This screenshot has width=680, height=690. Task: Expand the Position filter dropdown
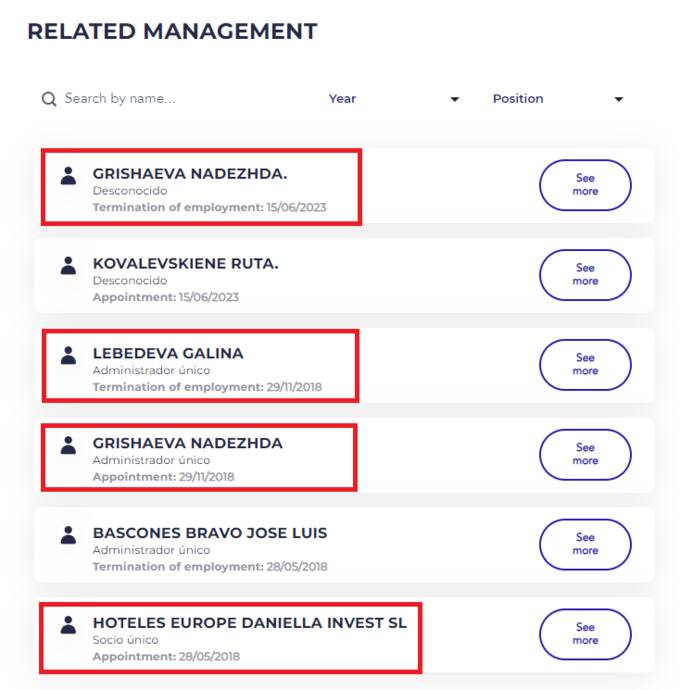pos(556,99)
